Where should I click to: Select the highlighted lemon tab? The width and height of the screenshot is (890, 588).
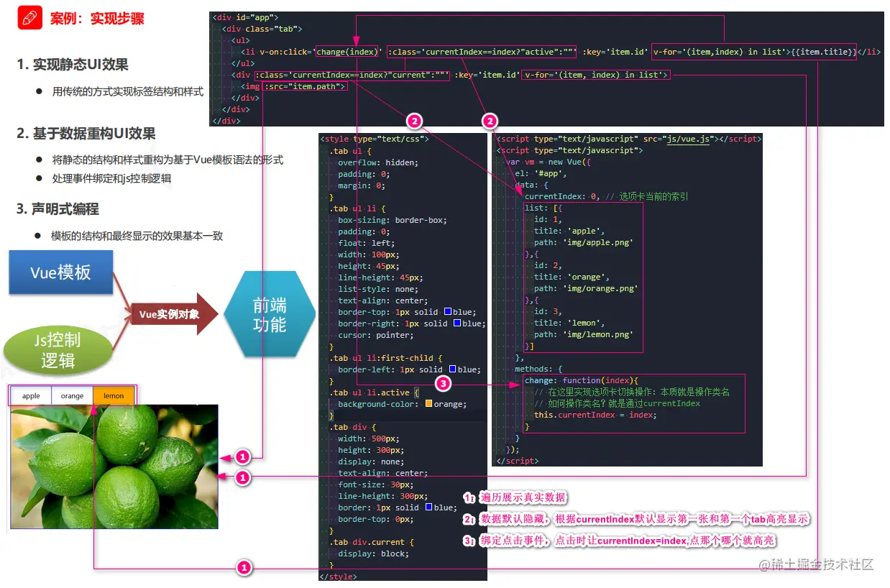(114, 395)
